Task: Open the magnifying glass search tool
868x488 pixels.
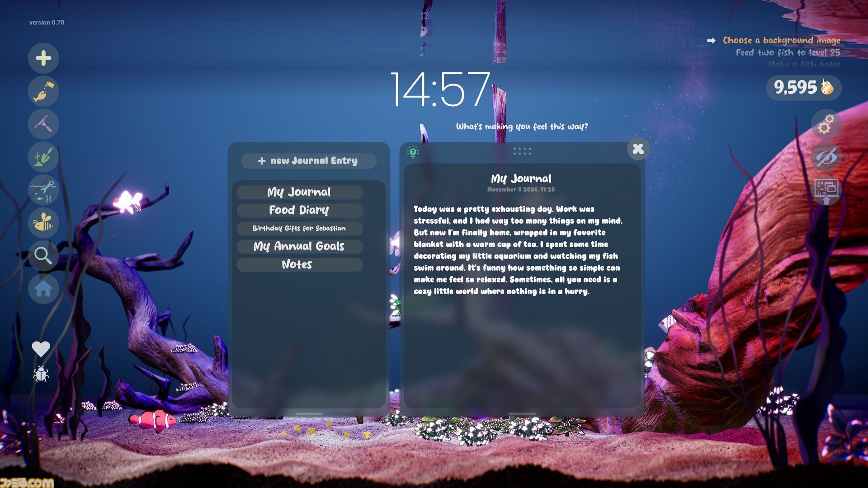Action: coord(43,256)
